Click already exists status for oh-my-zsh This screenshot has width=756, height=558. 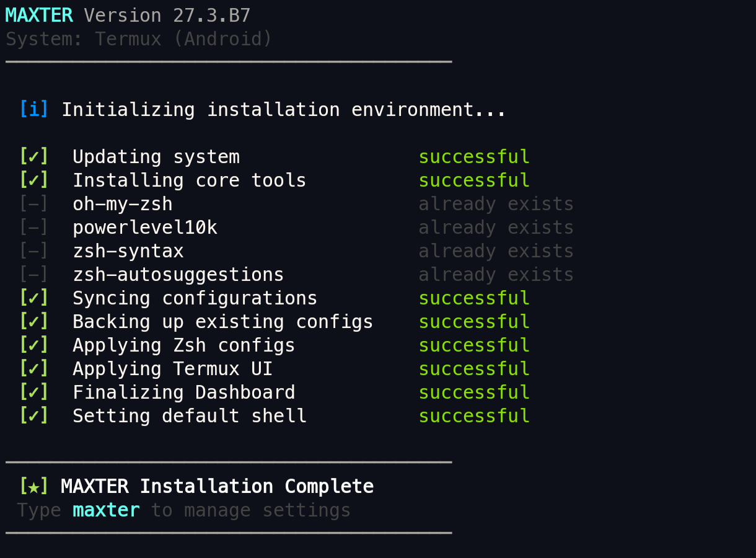click(x=496, y=204)
